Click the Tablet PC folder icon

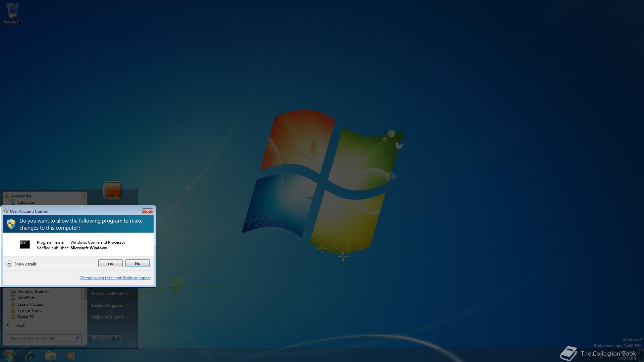coord(13,317)
